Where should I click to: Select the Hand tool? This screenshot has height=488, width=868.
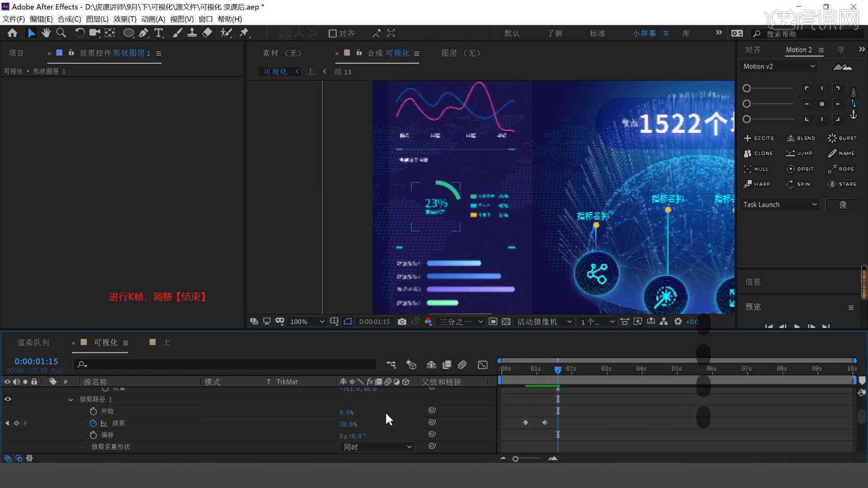coord(46,33)
